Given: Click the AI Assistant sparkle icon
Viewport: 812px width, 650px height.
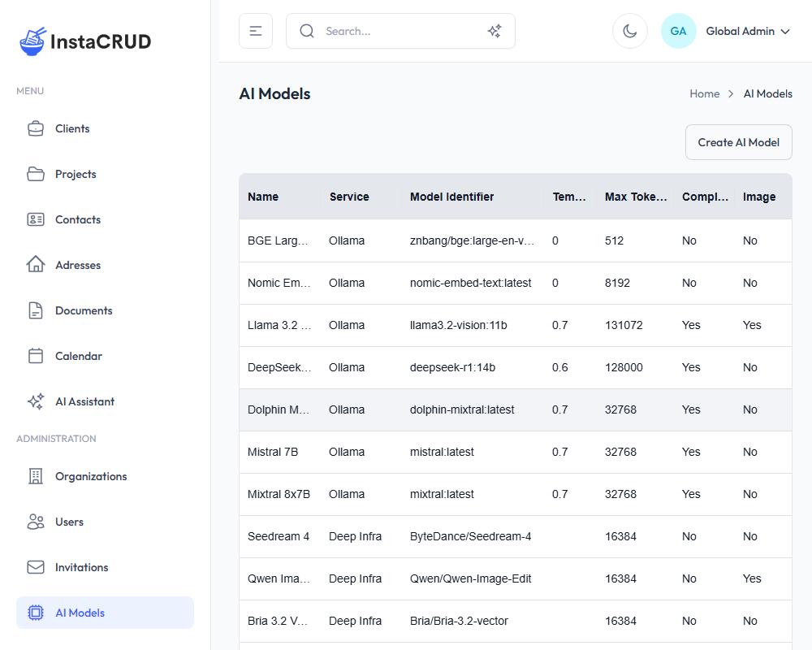Looking at the screenshot, I should pyautogui.click(x=36, y=401).
